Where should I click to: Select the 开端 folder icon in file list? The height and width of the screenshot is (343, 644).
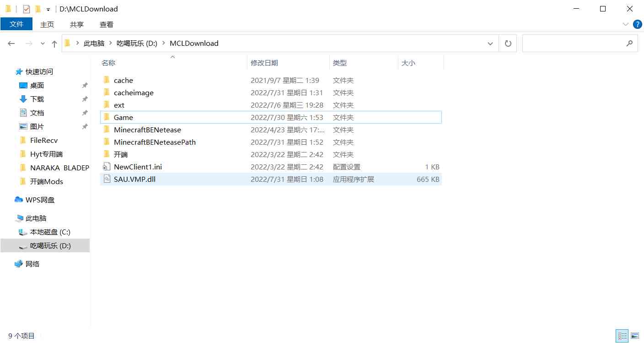(107, 154)
